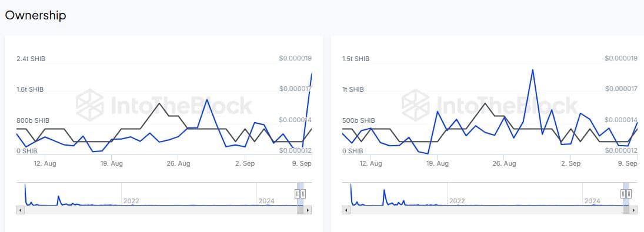Click left scroll arrow of right chart navigator
Screen dimensions: 644x232
pos(346,210)
